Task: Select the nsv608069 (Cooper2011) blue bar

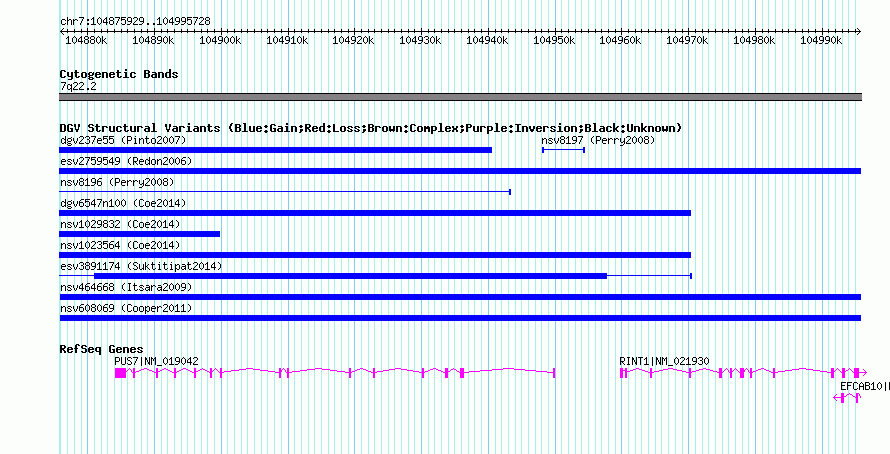Action: (x=460, y=318)
